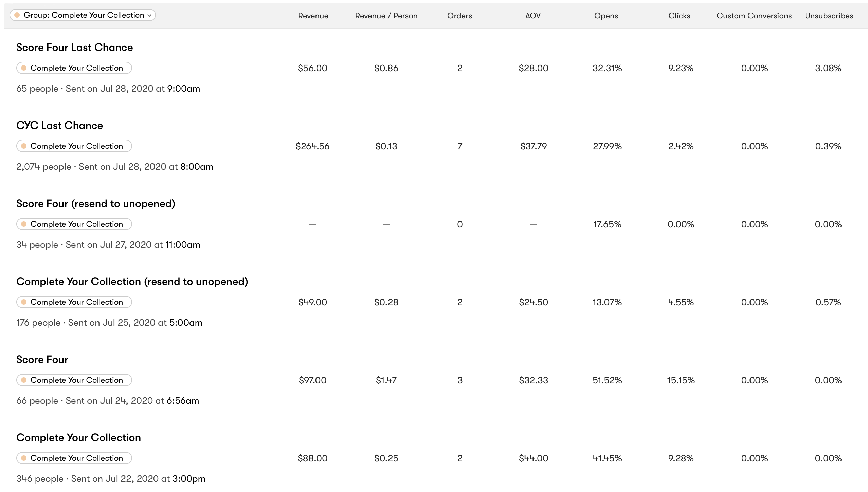Sort by the Opens column header
868x492 pixels.
click(x=606, y=16)
